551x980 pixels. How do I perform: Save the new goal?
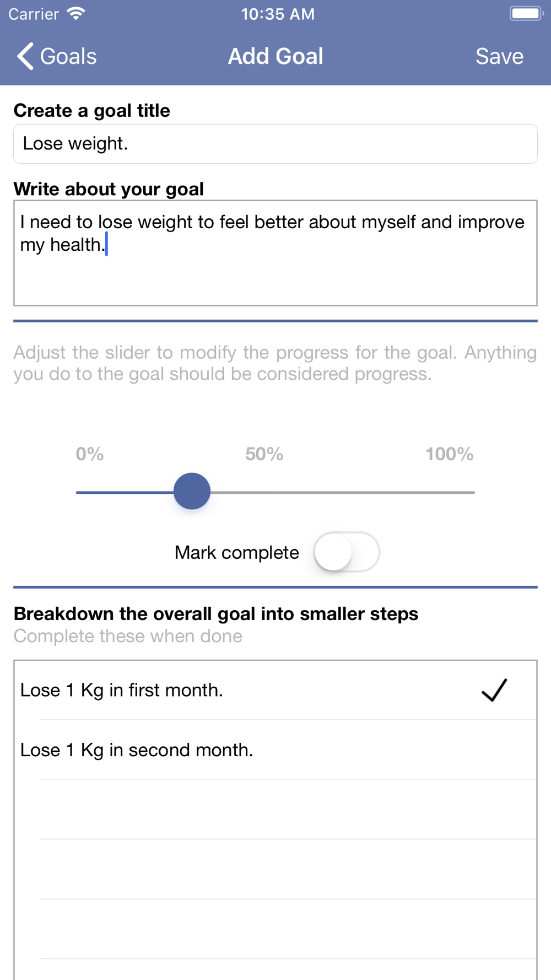click(499, 56)
